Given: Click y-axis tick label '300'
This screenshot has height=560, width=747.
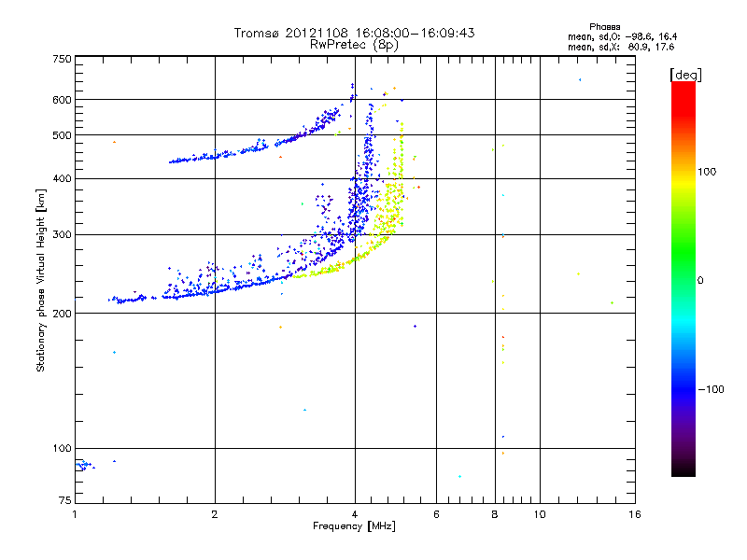Looking at the screenshot, I should 62,235.
